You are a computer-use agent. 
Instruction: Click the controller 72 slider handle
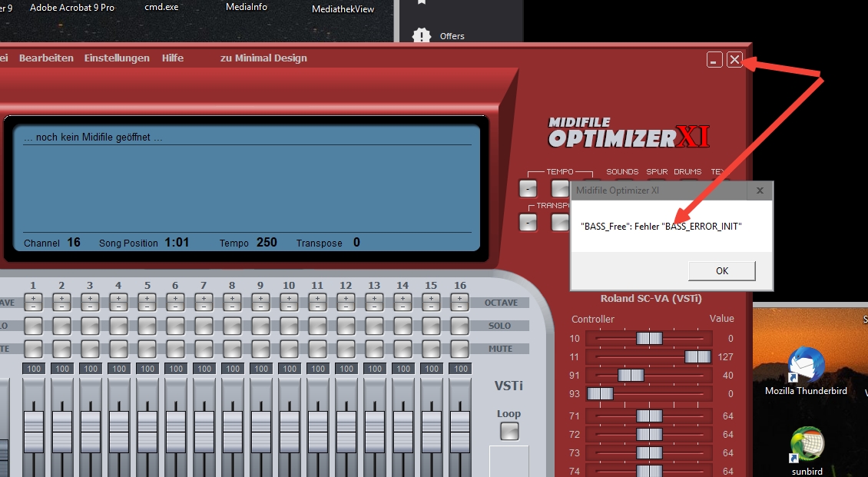pyautogui.click(x=649, y=435)
